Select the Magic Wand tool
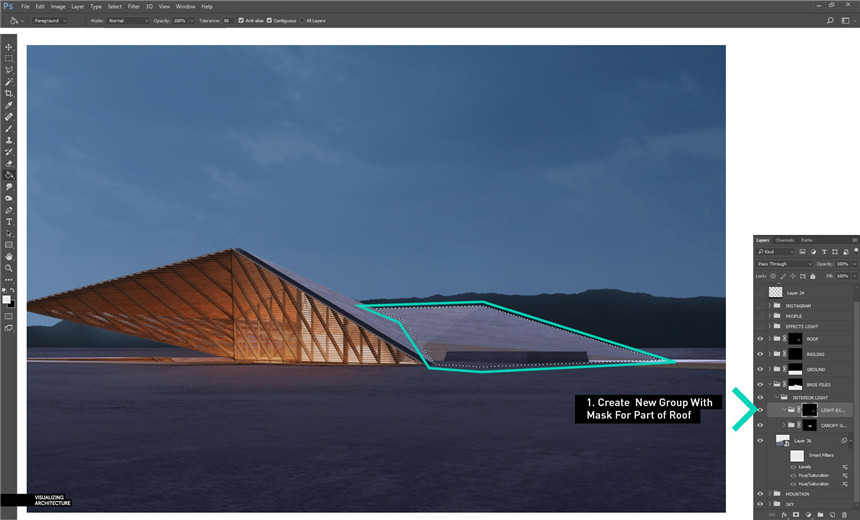The width and height of the screenshot is (860, 520). point(9,82)
